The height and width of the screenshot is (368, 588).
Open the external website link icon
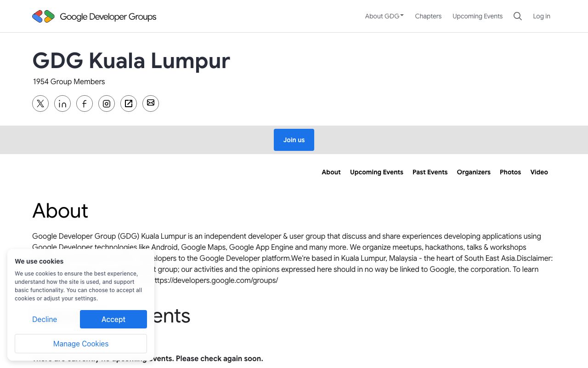click(129, 103)
